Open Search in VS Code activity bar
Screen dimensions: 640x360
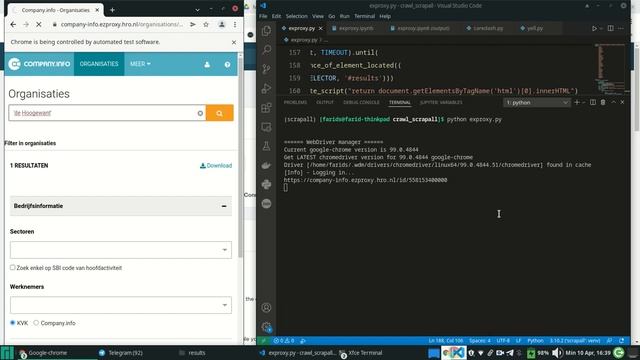266,50
